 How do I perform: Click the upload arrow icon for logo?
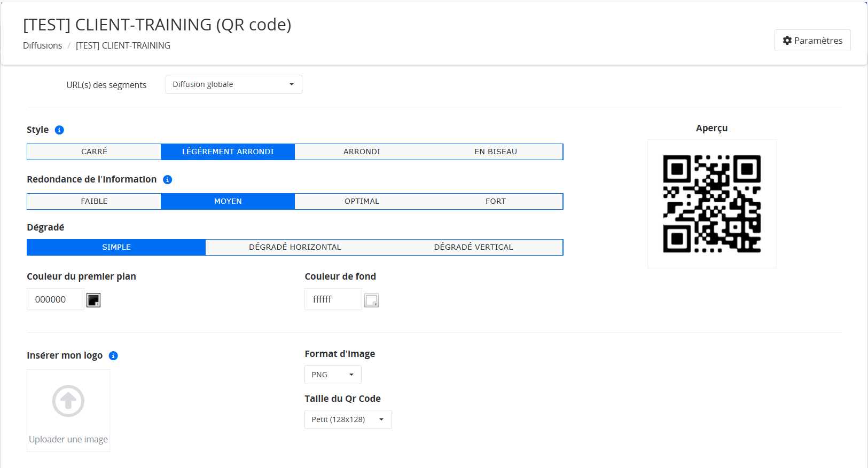(x=68, y=401)
